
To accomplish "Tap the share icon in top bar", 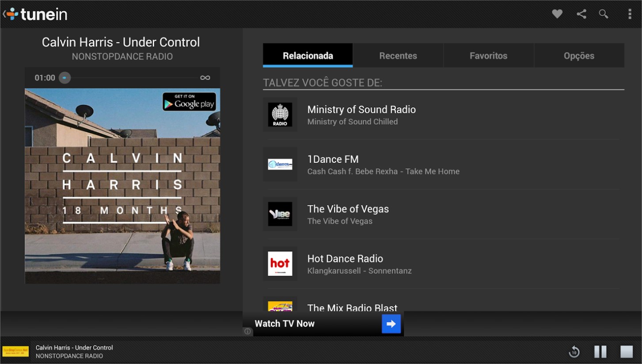I will [581, 14].
